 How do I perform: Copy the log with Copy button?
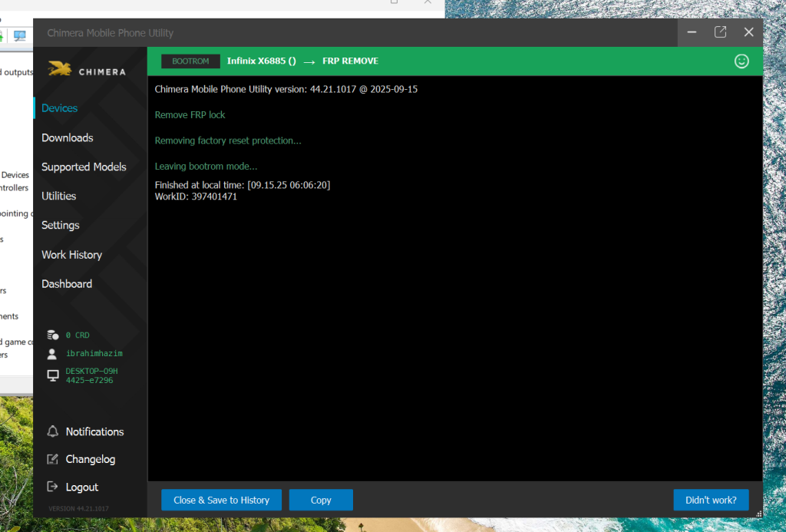coord(321,500)
